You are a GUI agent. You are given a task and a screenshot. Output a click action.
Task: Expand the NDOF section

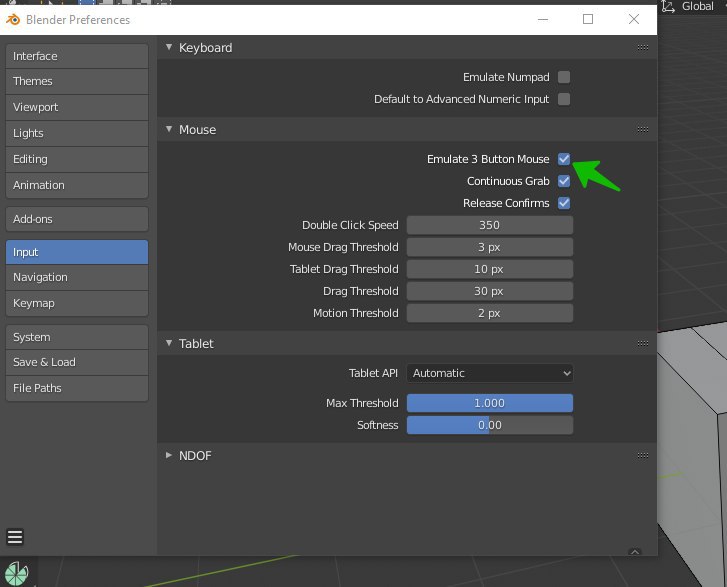point(169,455)
